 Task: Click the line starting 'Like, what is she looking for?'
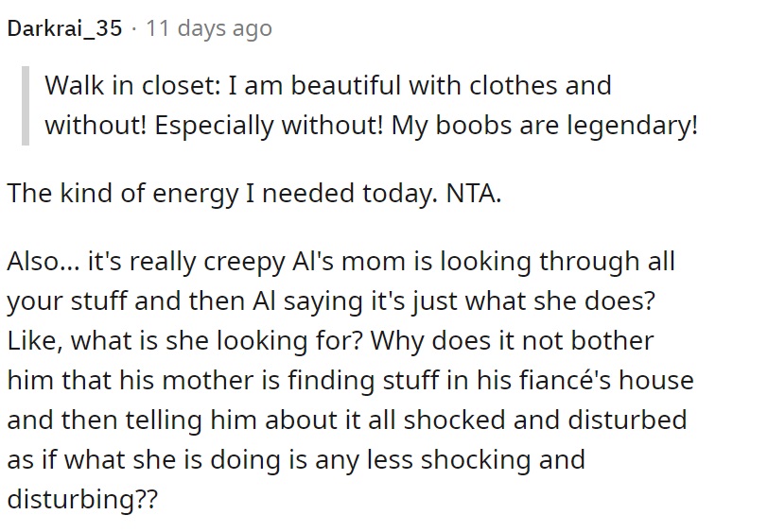pyautogui.click(x=331, y=340)
